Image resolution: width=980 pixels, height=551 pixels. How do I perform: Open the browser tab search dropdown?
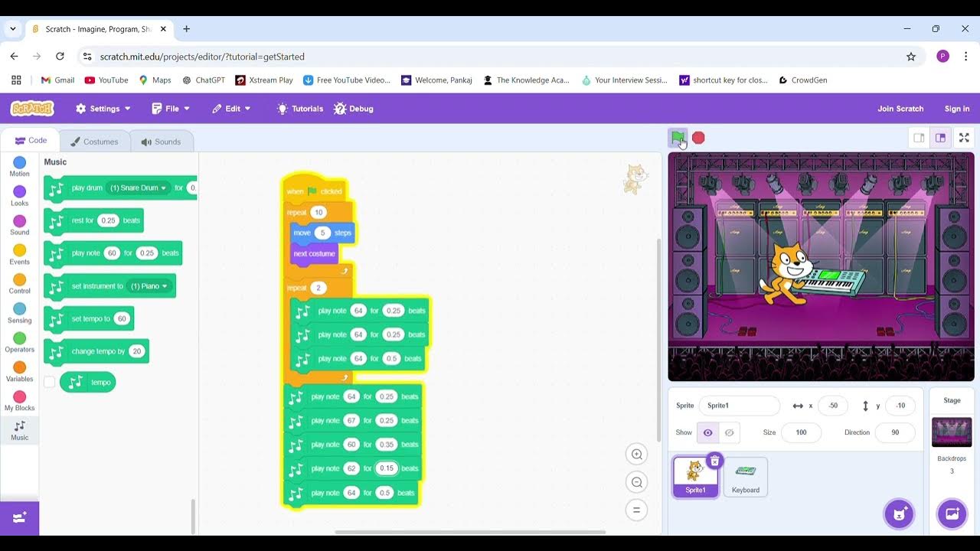tap(12, 29)
